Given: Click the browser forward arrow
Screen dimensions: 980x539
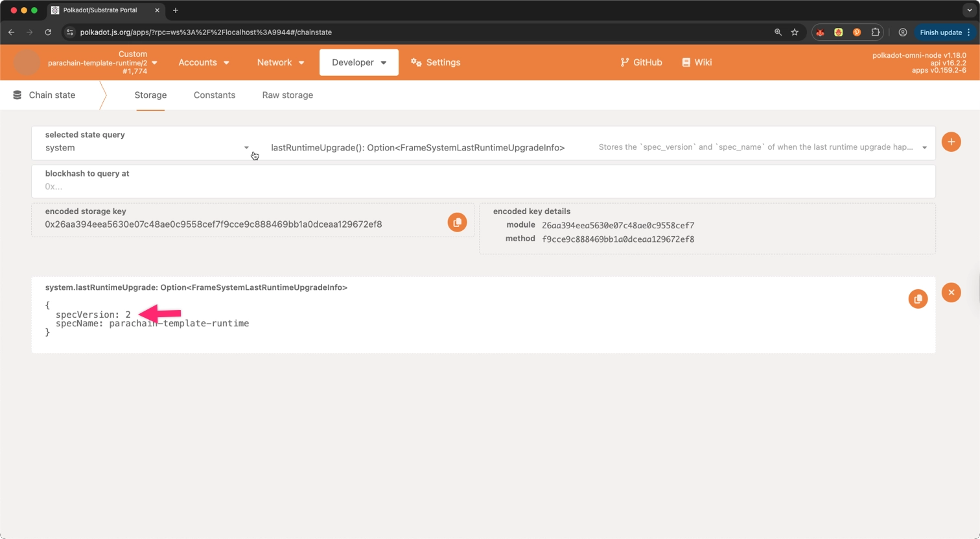Looking at the screenshot, I should pos(29,32).
